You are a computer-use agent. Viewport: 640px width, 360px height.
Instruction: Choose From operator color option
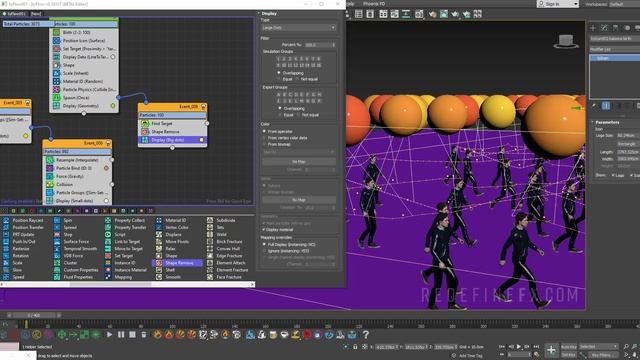[x=264, y=131]
